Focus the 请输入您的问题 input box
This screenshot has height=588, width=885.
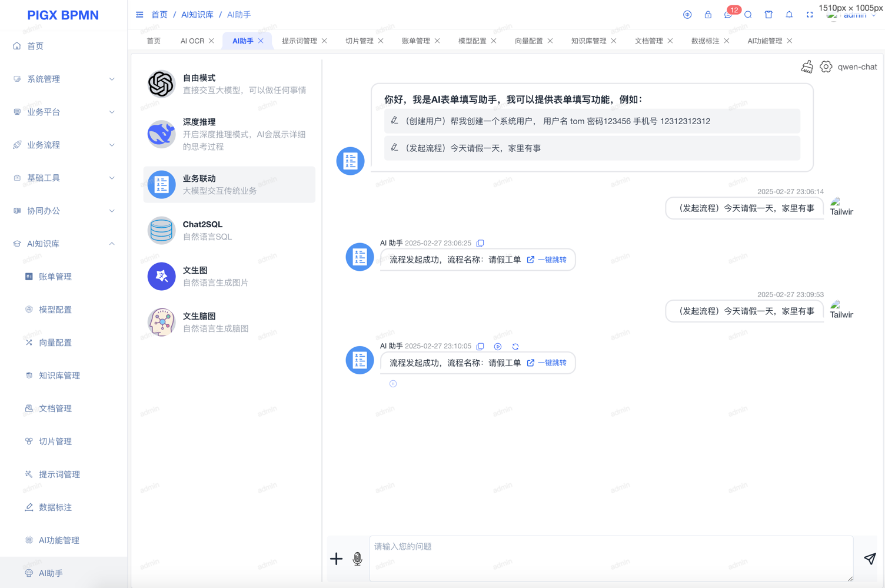[611, 557]
